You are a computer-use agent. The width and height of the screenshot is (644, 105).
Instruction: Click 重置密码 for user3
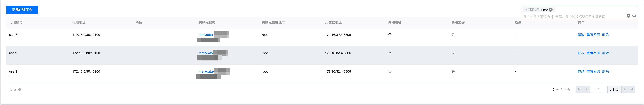(x=593, y=35)
